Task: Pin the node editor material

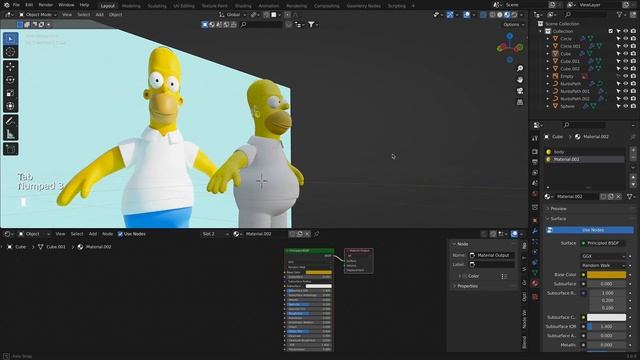Action: click(x=317, y=234)
